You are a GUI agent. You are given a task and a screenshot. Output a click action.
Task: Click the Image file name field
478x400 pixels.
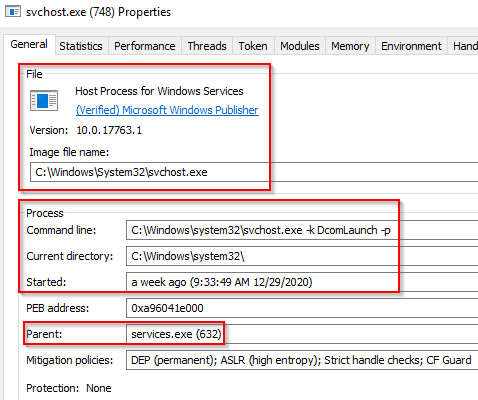pyautogui.click(x=254, y=172)
